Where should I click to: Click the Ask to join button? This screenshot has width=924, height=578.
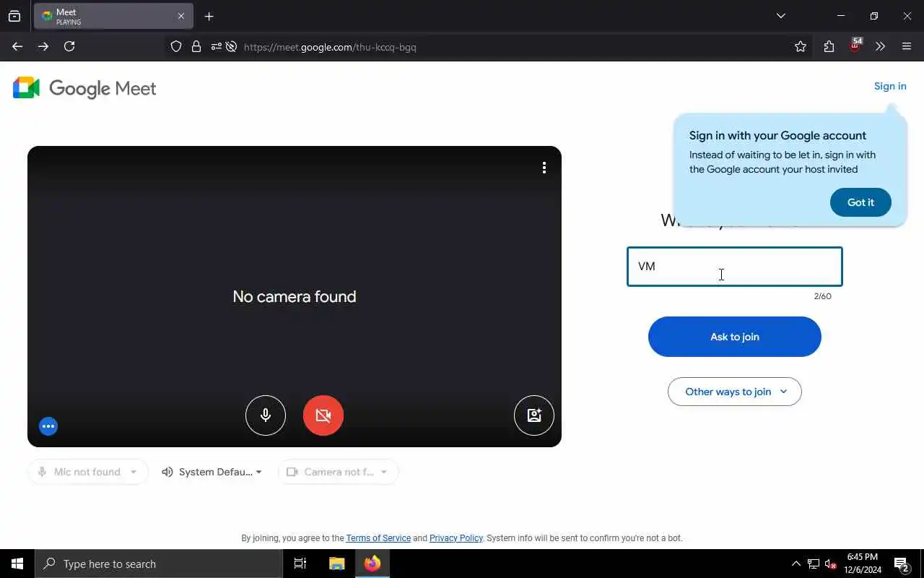(x=735, y=337)
